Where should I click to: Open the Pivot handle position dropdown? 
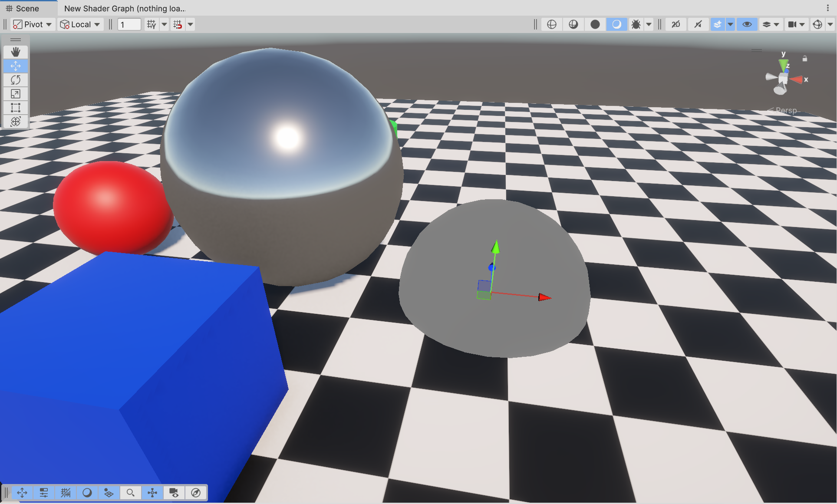pos(33,24)
